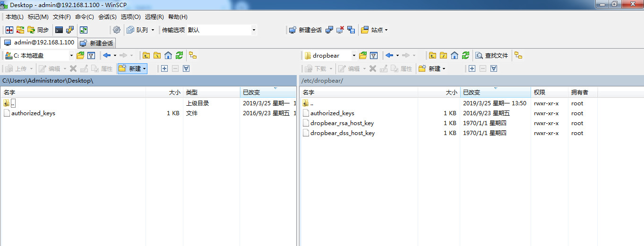Select remote file dropbear_rsa_host_key
Image resolution: width=644 pixels, height=246 pixels.
click(x=342, y=123)
